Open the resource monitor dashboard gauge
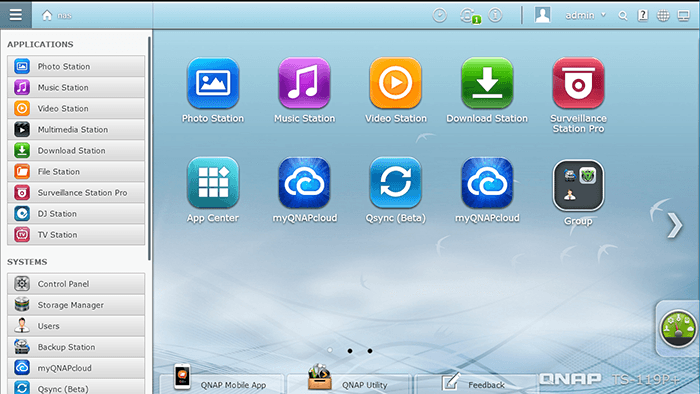Screen dimensions: 700x394 678,329
